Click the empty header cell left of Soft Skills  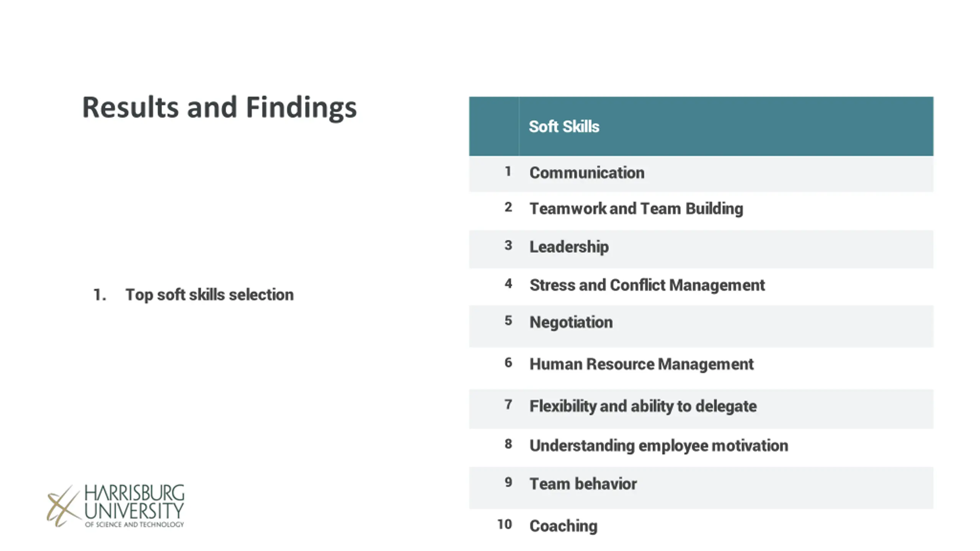pos(494,126)
